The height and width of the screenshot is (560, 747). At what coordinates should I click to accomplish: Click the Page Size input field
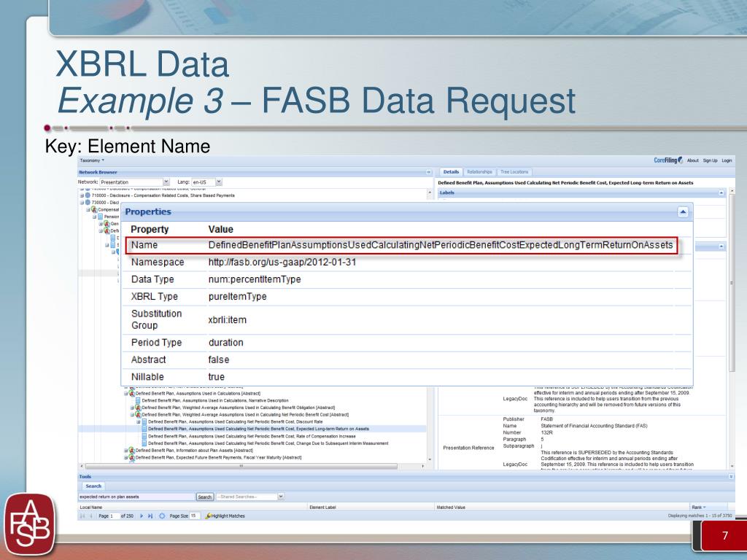click(194, 516)
